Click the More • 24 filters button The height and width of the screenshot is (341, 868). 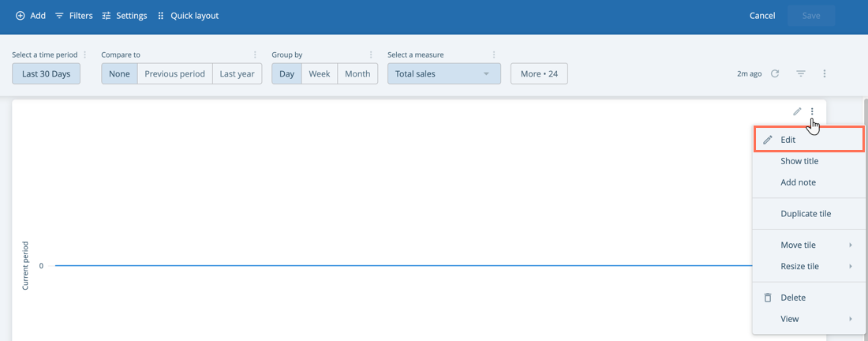pyautogui.click(x=539, y=73)
